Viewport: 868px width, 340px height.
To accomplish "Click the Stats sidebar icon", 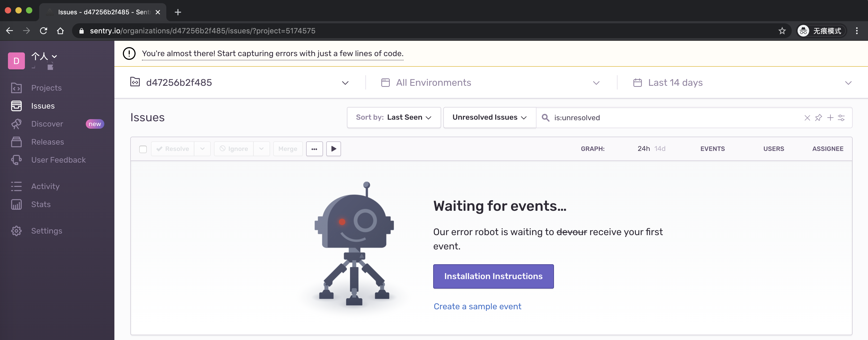I will point(16,204).
